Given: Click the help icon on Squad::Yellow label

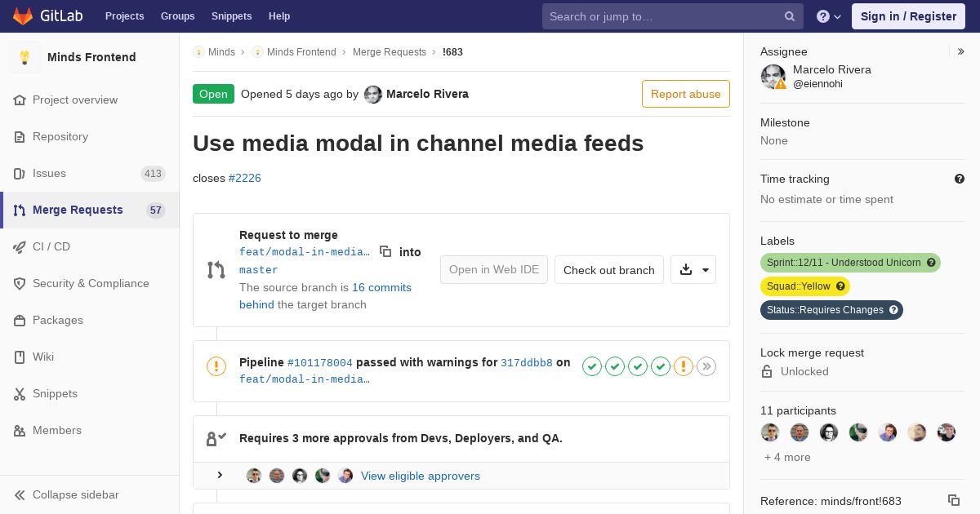Looking at the screenshot, I should [840, 286].
